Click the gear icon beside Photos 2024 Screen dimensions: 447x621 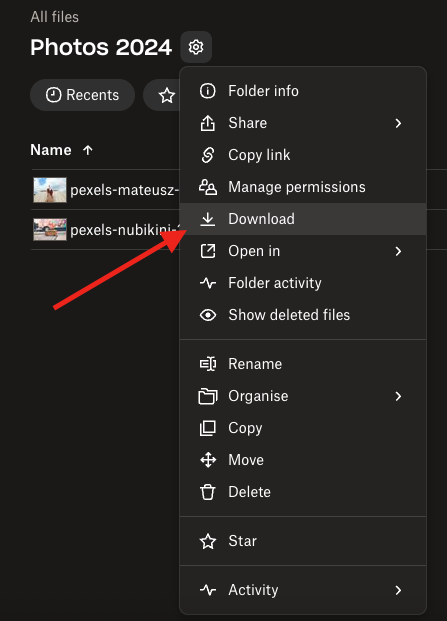coord(196,47)
